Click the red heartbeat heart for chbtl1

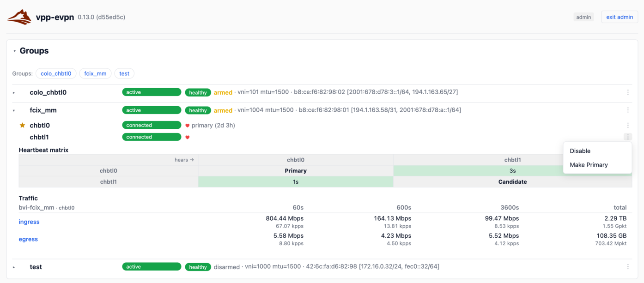pyautogui.click(x=188, y=137)
